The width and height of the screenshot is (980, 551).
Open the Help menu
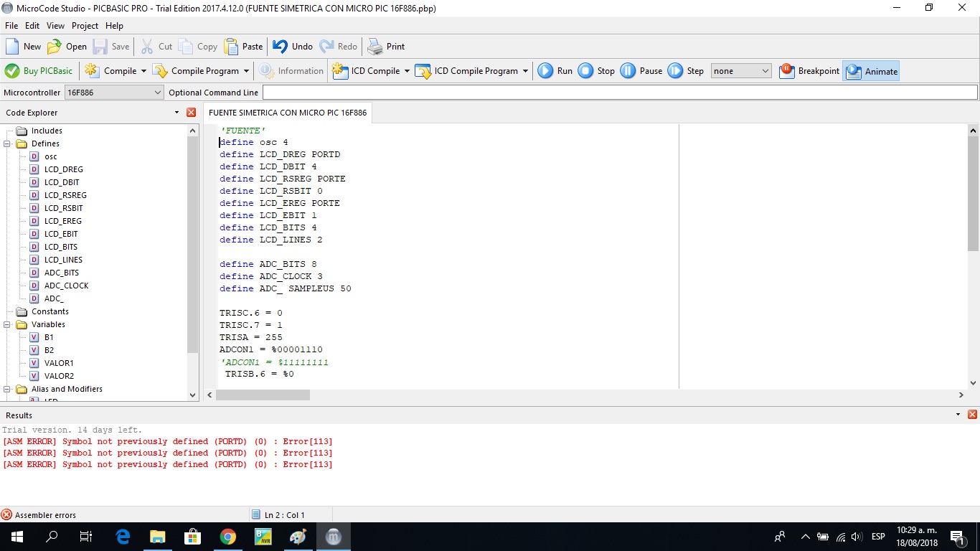(114, 26)
